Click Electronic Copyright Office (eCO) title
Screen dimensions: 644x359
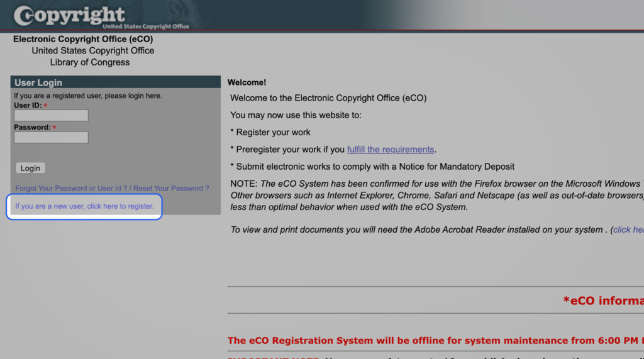coord(83,39)
